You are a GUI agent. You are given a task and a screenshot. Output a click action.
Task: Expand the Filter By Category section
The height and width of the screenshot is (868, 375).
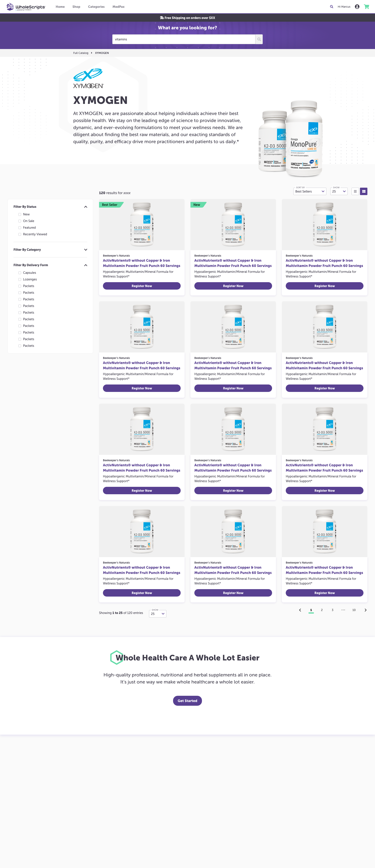click(x=86, y=250)
